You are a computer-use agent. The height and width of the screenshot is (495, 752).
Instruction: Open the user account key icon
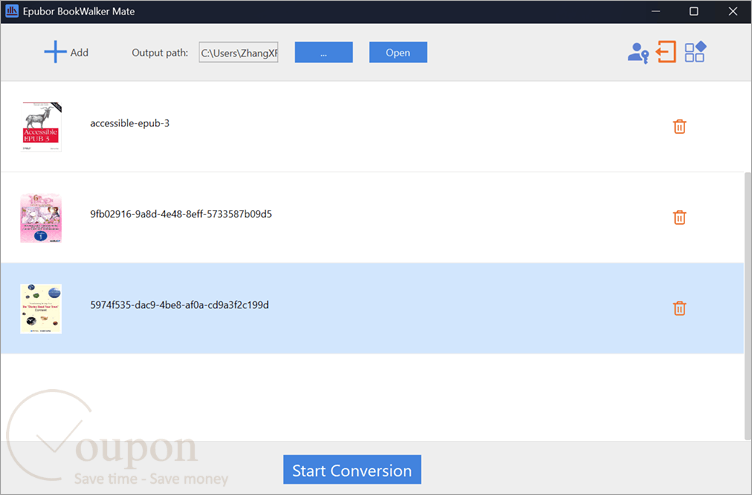(x=638, y=53)
